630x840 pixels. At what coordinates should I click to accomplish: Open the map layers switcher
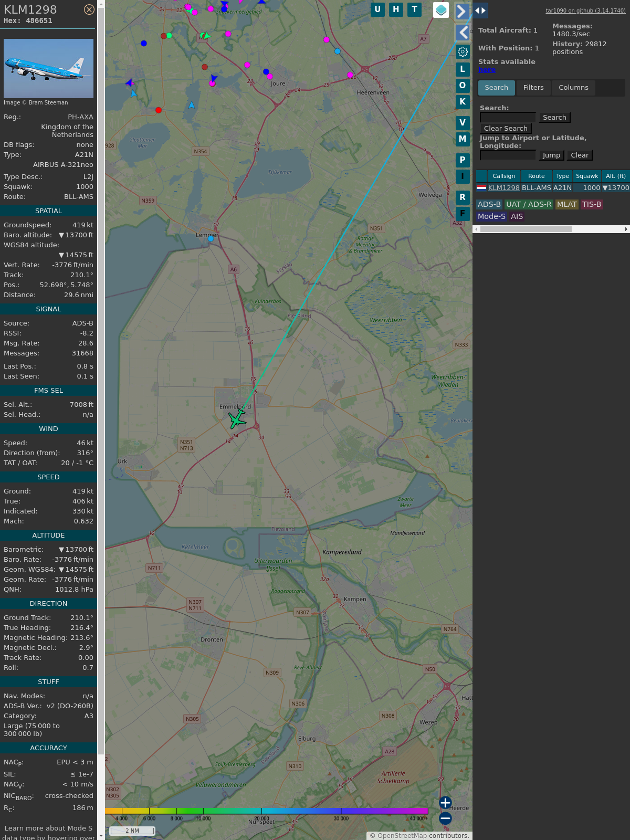pyautogui.click(x=441, y=10)
